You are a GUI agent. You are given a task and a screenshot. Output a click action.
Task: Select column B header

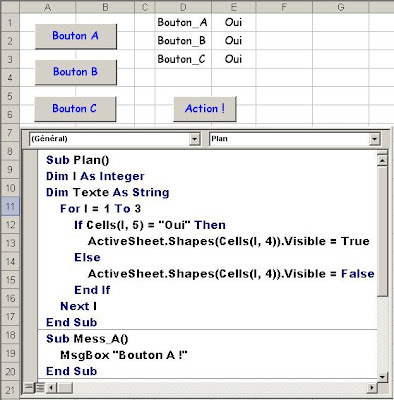coord(105,7)
